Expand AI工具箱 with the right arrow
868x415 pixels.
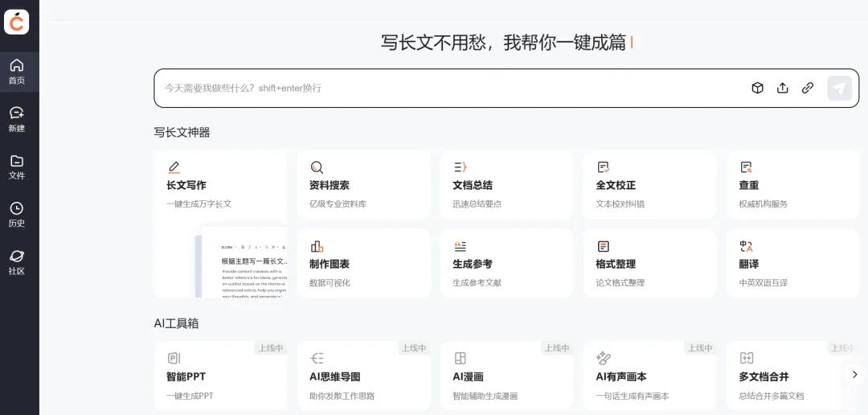pyautogui.click(x=854, y=374)
